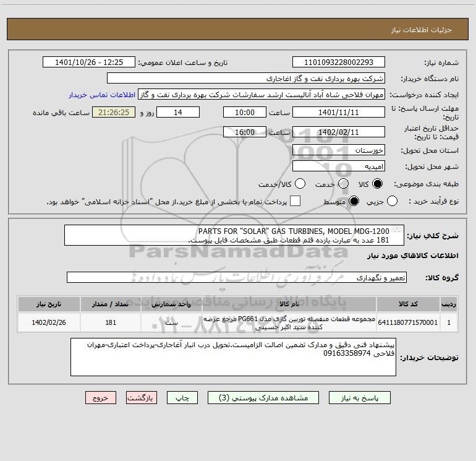
Task: Click the price validity date 1402/02/11
Action: tap(339, 132)
